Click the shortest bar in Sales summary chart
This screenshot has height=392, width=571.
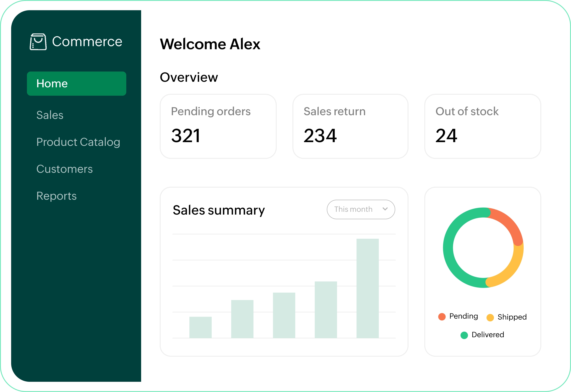point(200,327)
